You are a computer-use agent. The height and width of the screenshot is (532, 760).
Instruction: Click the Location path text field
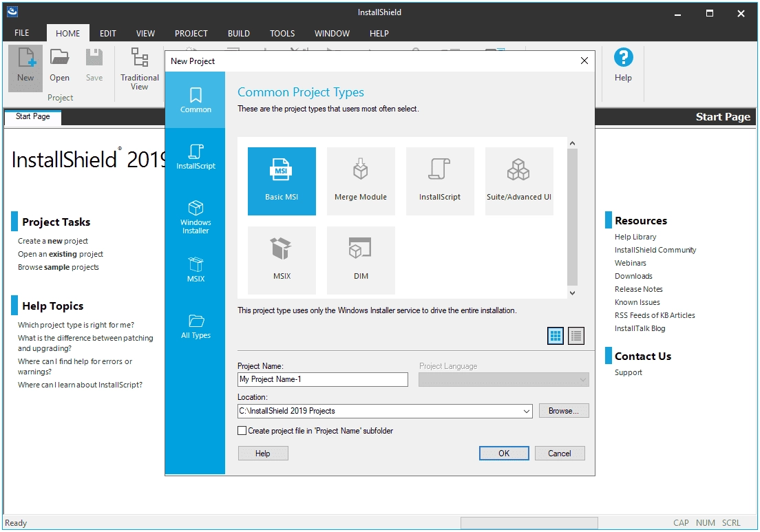coord(379,411)
